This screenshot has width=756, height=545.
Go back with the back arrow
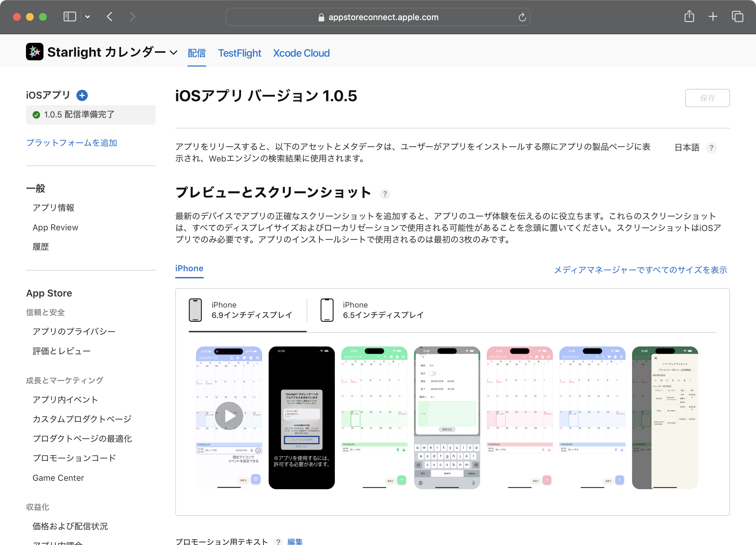click(110, 17)
